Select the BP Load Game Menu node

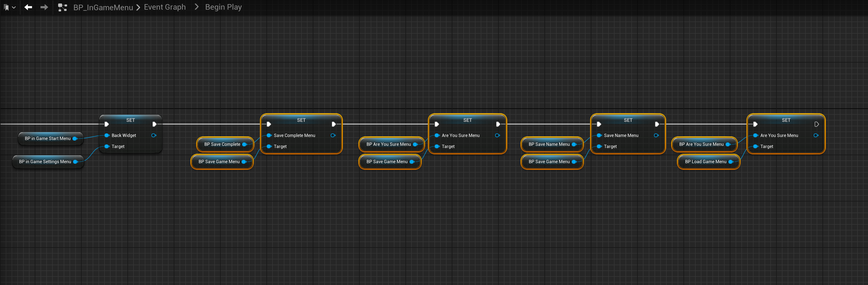(x=705, y=162)
